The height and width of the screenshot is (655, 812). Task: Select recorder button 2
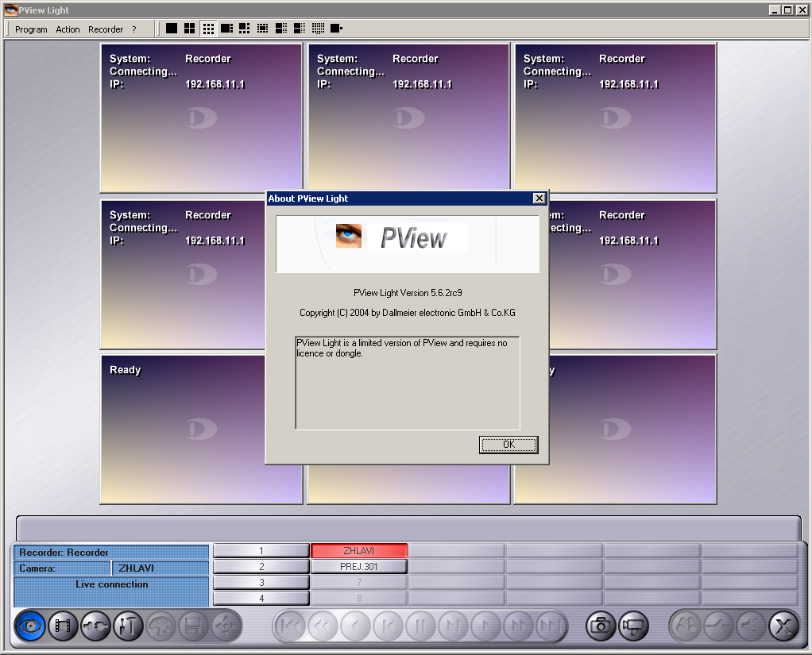pos(261,567)
